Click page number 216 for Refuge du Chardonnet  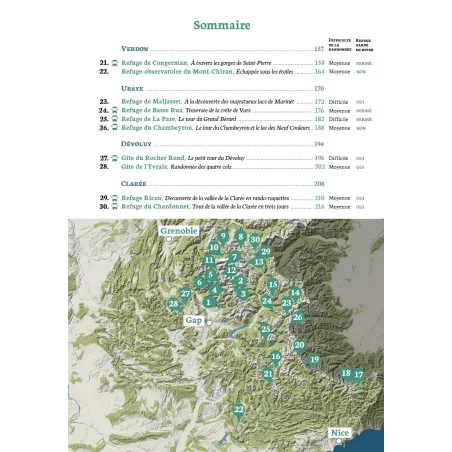point(319,207)
